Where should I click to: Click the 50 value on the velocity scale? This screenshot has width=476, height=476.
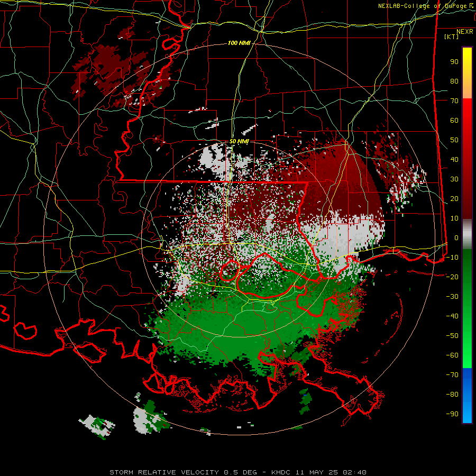pyautogui.click(x=454, y=140)
